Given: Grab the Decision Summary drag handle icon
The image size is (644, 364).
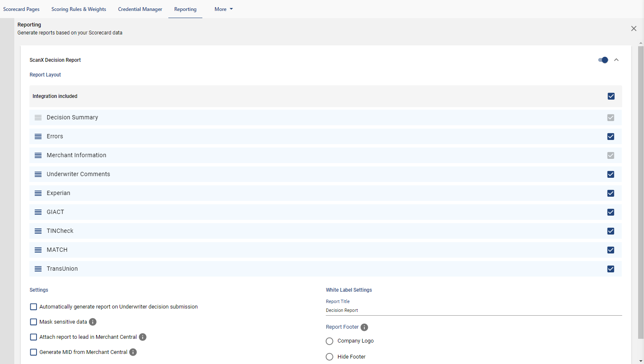Looking at the screenshot, I should [x=38, y=118].
